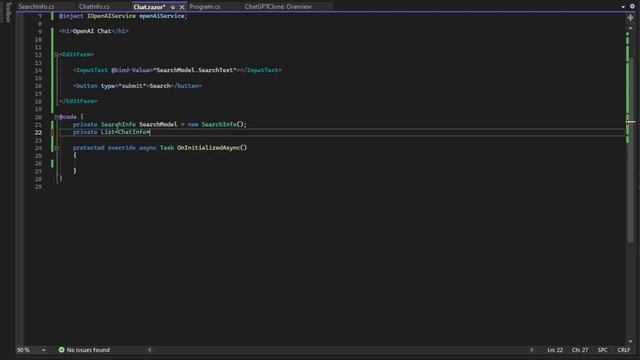Click the SPC whitespace indicator
Screen dimensions: 640x360
(602, 350)
